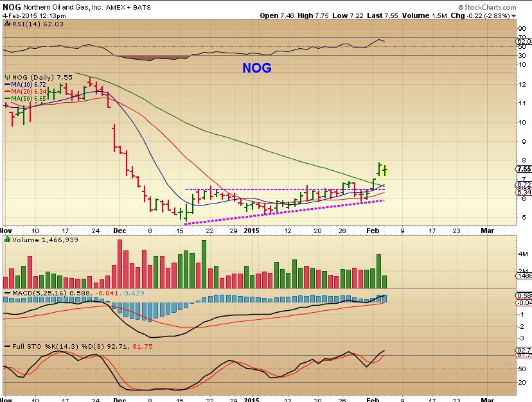The width and height of the screenshot is (532, 402).
Task: Select the MA(10) 6.72 legend entry
Action: coord(28,85)
